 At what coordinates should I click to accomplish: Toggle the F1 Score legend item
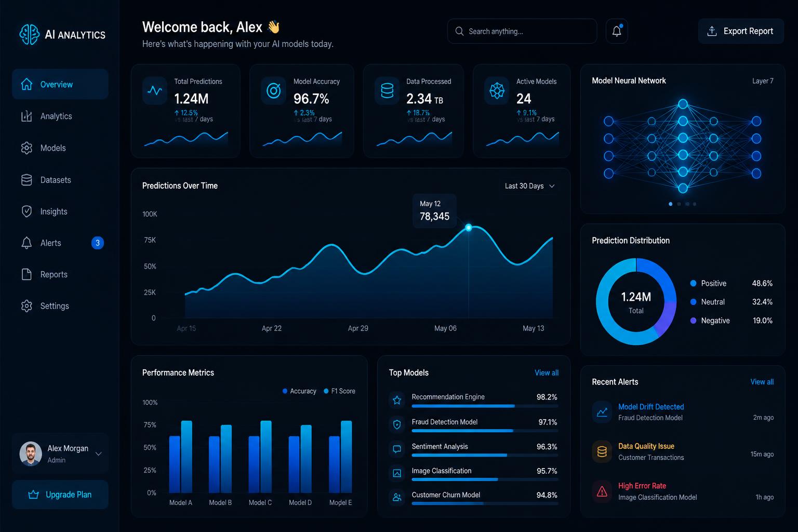(x=339, y=391)
